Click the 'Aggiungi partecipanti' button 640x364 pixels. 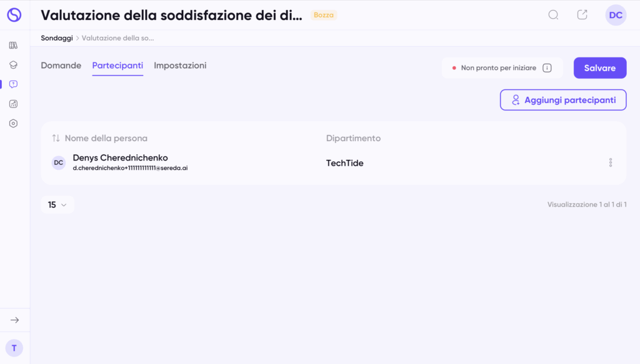[x=563, y=100]
